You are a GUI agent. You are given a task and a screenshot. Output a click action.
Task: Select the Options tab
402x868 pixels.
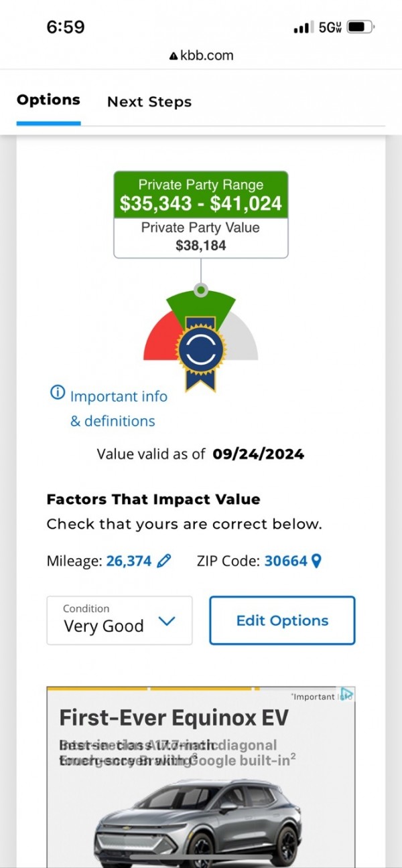[48, 100]
